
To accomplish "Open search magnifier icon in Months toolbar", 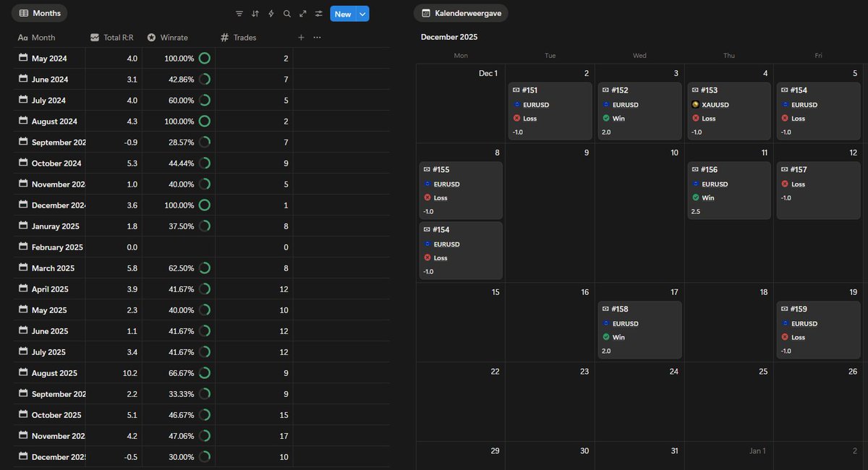I will 287,14.
